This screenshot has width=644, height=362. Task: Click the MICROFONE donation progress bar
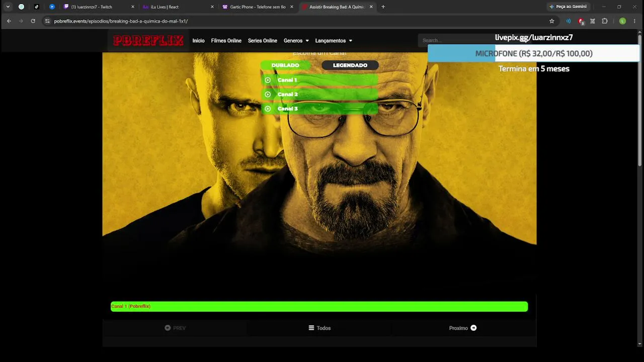coord(534,53)
